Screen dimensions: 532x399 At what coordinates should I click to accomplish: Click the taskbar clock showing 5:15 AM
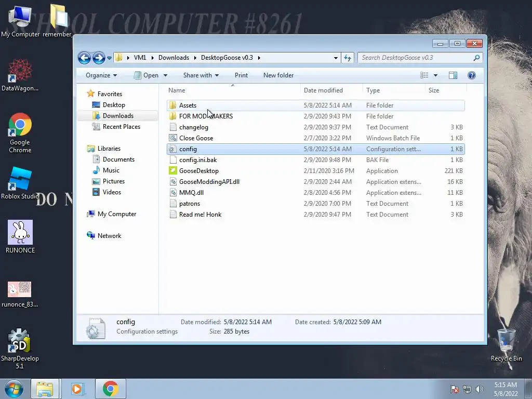tap(506, 389)
